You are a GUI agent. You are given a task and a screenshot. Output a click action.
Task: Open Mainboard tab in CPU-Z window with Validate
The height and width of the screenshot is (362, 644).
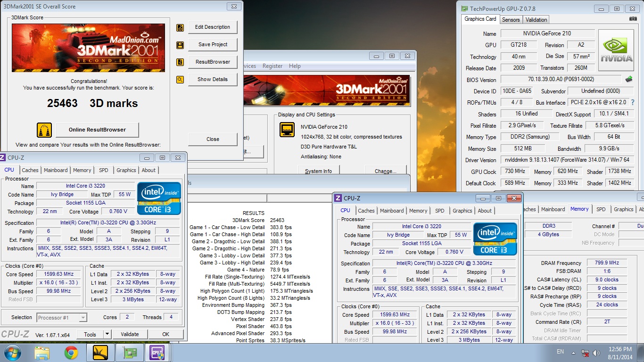tap(56, 170)
